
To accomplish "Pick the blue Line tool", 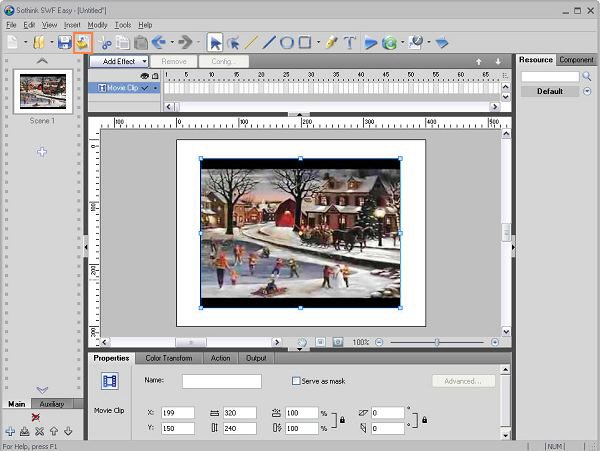I will (269, 42).
